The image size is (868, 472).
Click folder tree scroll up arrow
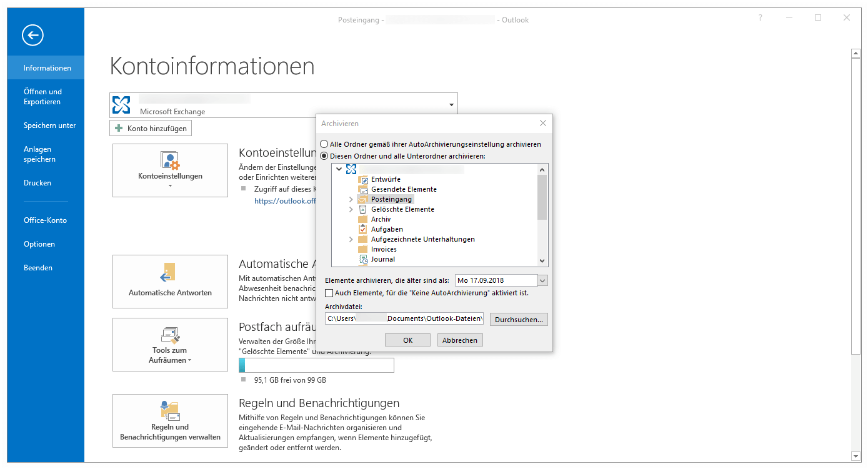[542, 169]
